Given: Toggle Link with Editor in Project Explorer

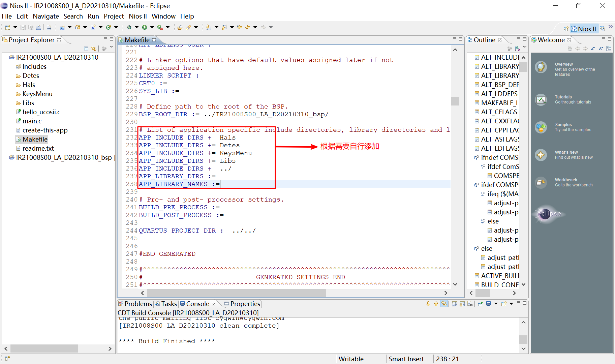Looking at the screenshot, I should 94,49.
